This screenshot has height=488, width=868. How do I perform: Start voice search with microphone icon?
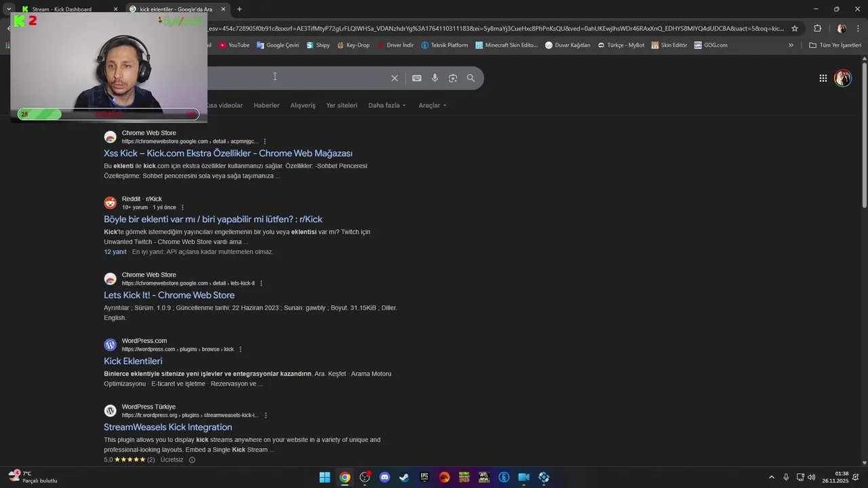point(435,78)
